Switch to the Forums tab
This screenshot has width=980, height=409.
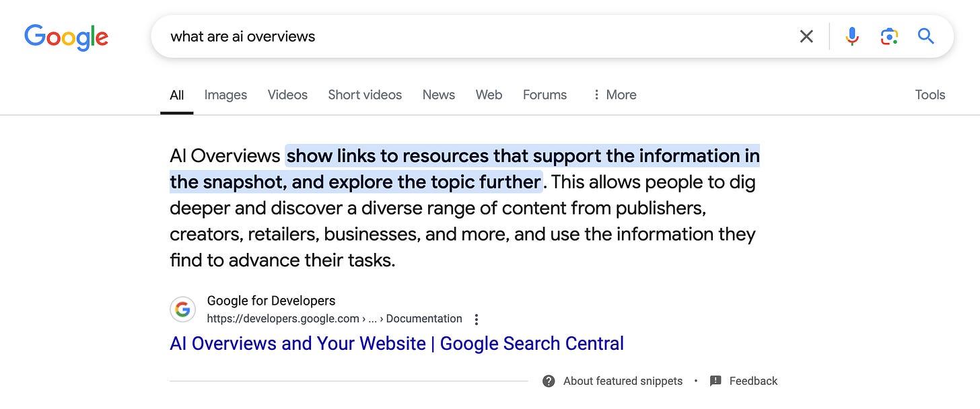[545, 95]
